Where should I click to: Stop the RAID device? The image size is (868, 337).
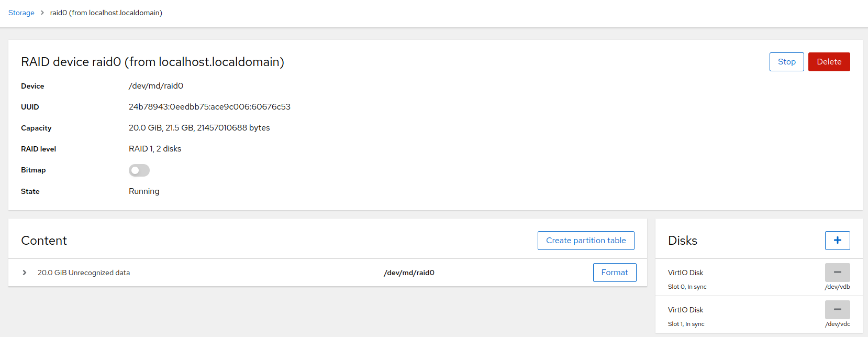click(786, 62)
